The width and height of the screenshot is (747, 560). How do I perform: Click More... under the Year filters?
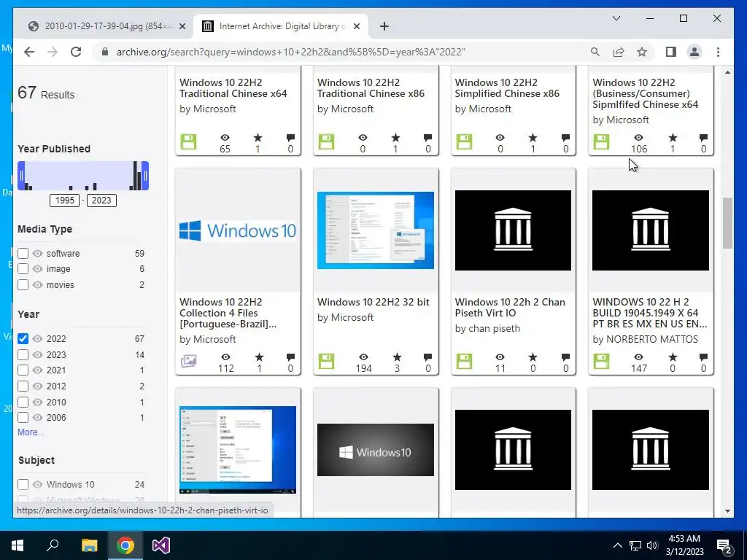[x=31, y=432]
